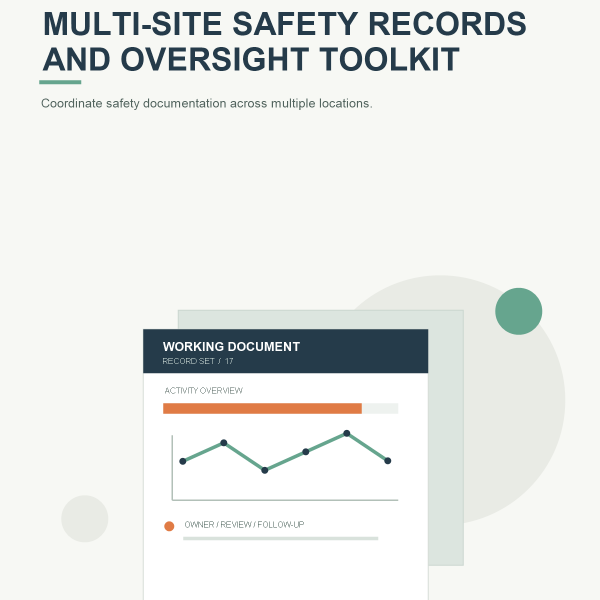600x600 pixels.
Task: Click the orange activity progress bar
Action: pyautogui.click(x=262, y=408)
